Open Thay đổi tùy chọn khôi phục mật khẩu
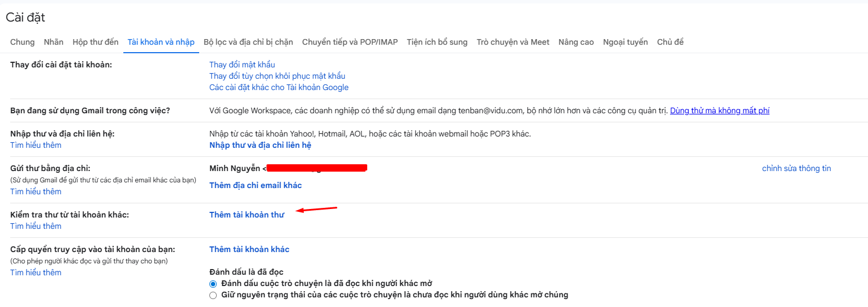 277,76
